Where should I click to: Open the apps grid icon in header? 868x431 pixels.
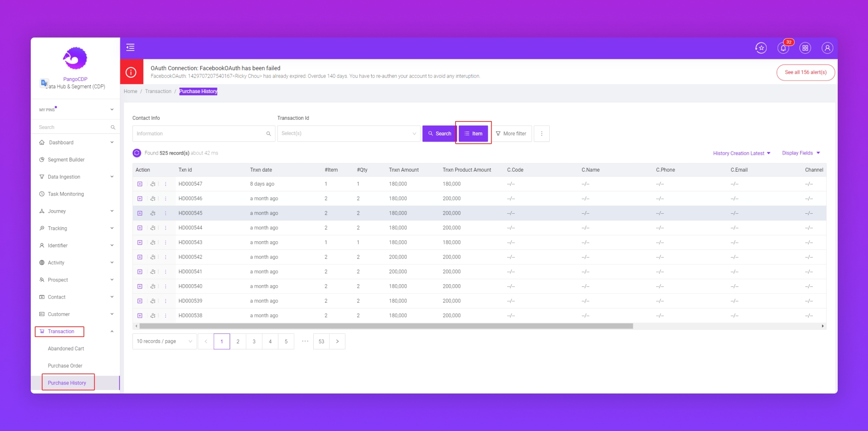(x=805, y=48)
